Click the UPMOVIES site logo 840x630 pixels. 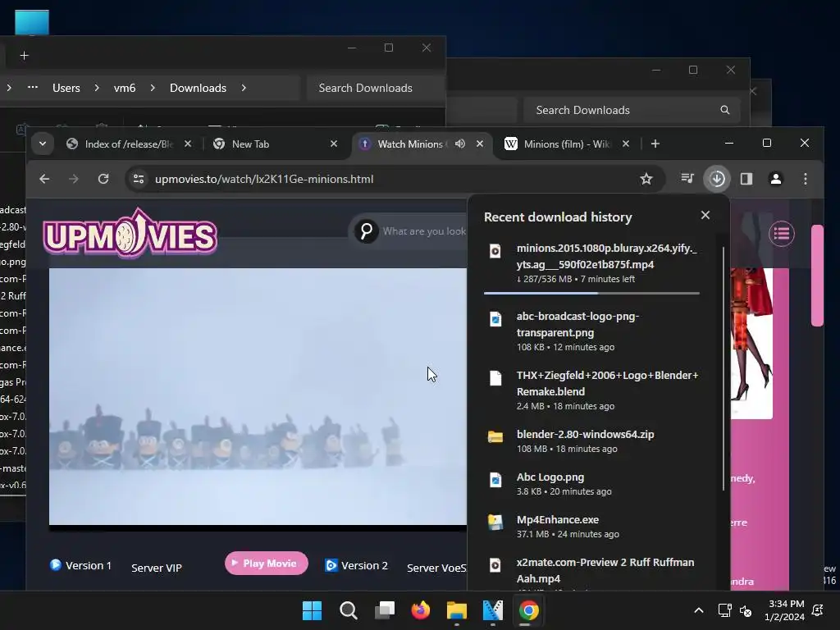point(130,234)
